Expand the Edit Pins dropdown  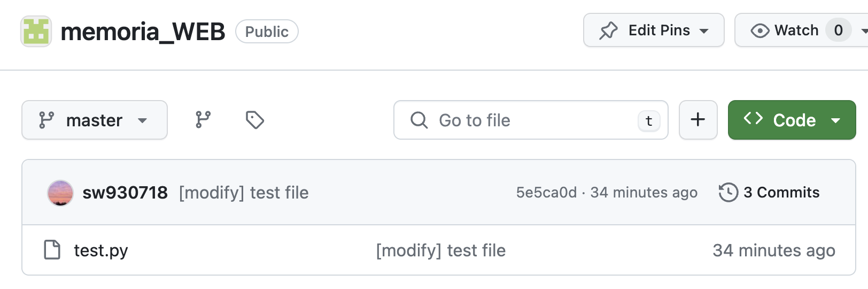pos(704,31)
